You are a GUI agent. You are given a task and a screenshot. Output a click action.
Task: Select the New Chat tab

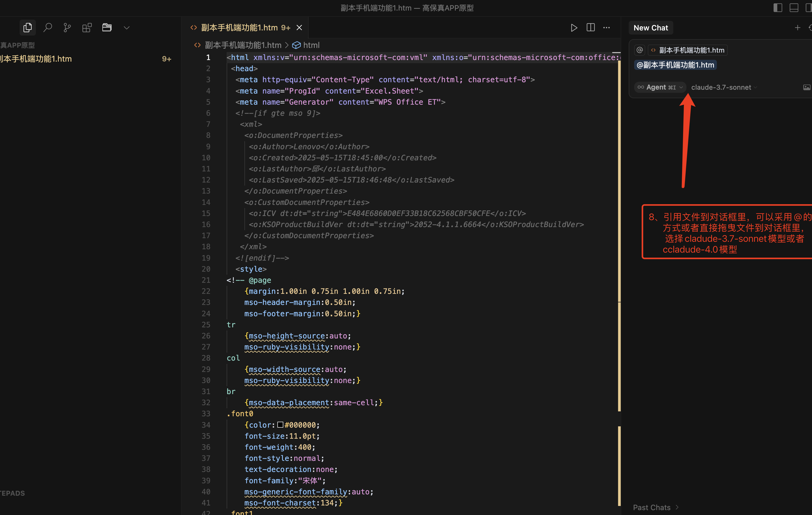650,28
